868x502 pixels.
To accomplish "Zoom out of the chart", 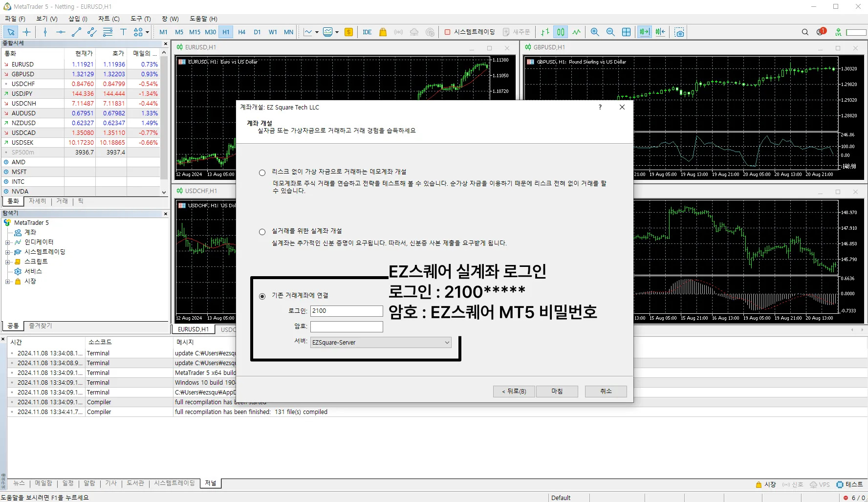I will tap(610, 32).
